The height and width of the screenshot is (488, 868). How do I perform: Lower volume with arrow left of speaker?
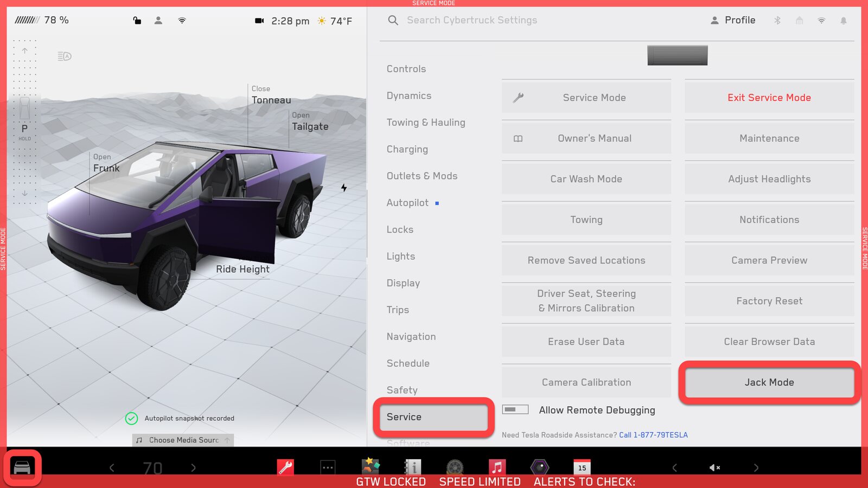pos(674,467)
